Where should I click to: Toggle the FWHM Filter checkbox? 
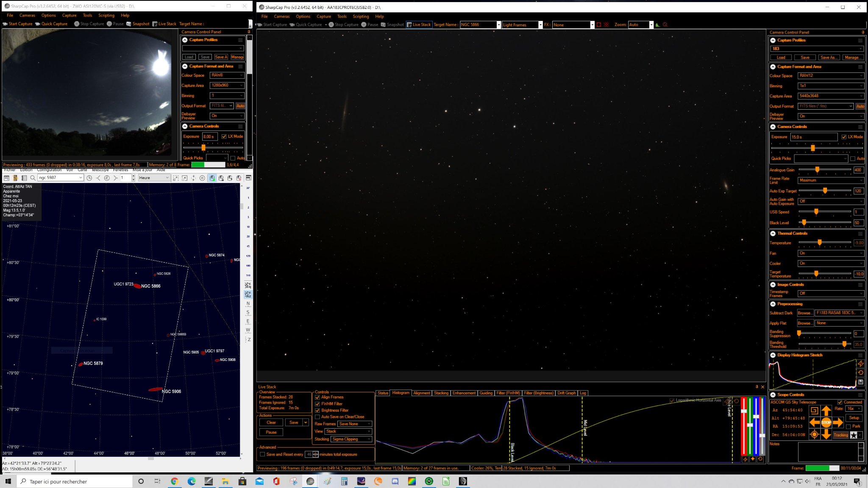click(x=317, y=404)
